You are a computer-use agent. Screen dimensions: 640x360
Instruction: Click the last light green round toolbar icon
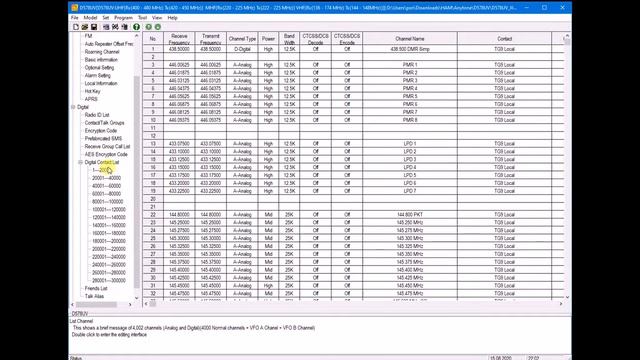pyautogui.click(x=158, y=27)
